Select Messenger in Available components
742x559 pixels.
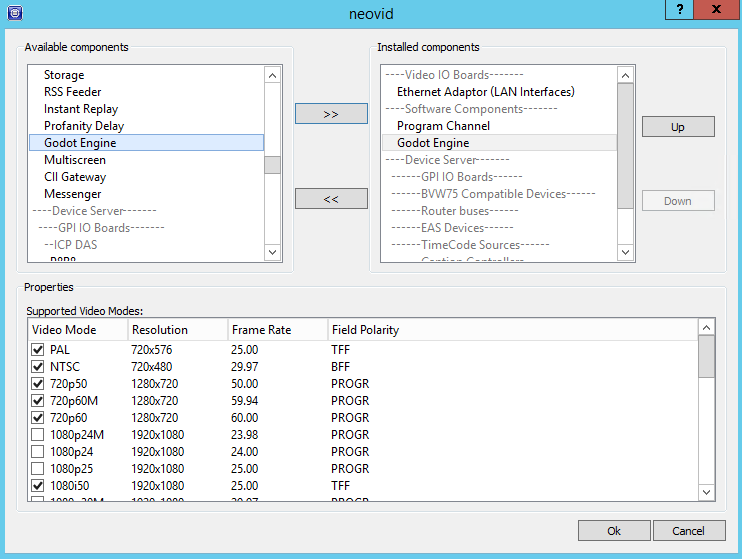click(x=147, y=194)
